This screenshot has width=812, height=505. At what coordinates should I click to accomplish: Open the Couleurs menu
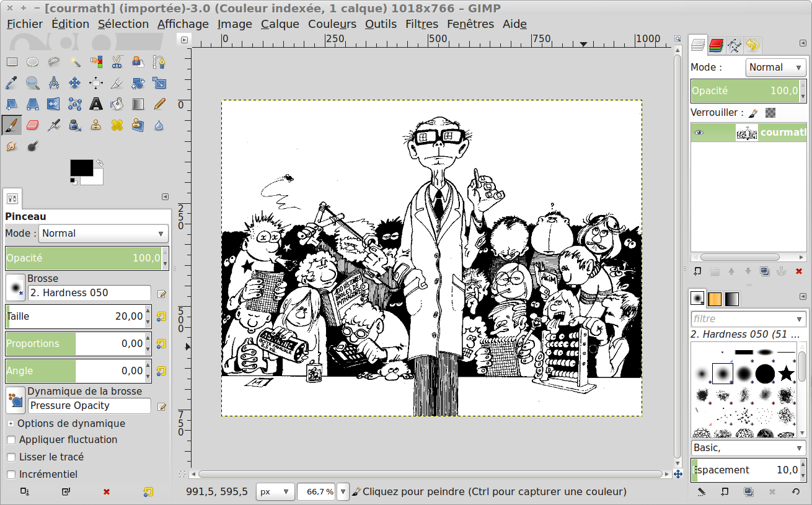point(332,24)
